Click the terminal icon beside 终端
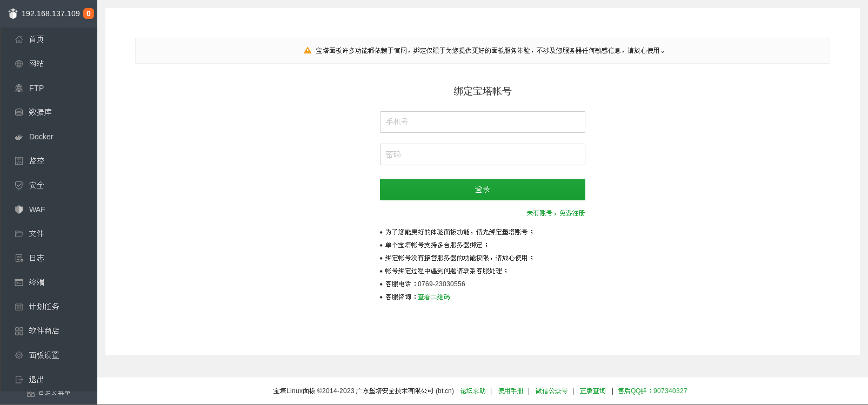 (x=19, y=282)
